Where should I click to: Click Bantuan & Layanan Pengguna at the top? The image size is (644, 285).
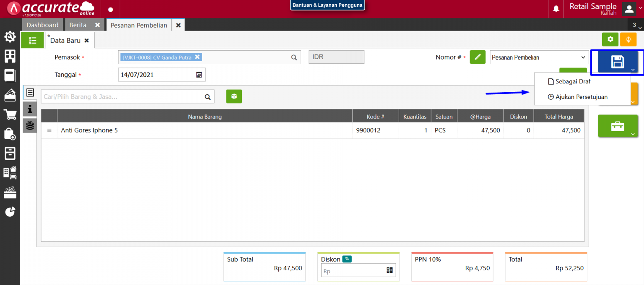click(x=327, y=5)
